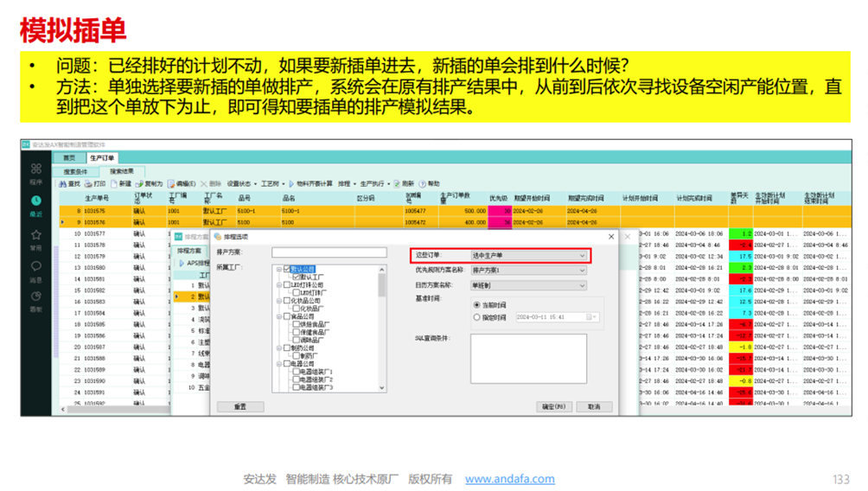The image size is (868, 491).
Task: Check the 电器组装厂1 checkbox
Action: tap(296, 372)
